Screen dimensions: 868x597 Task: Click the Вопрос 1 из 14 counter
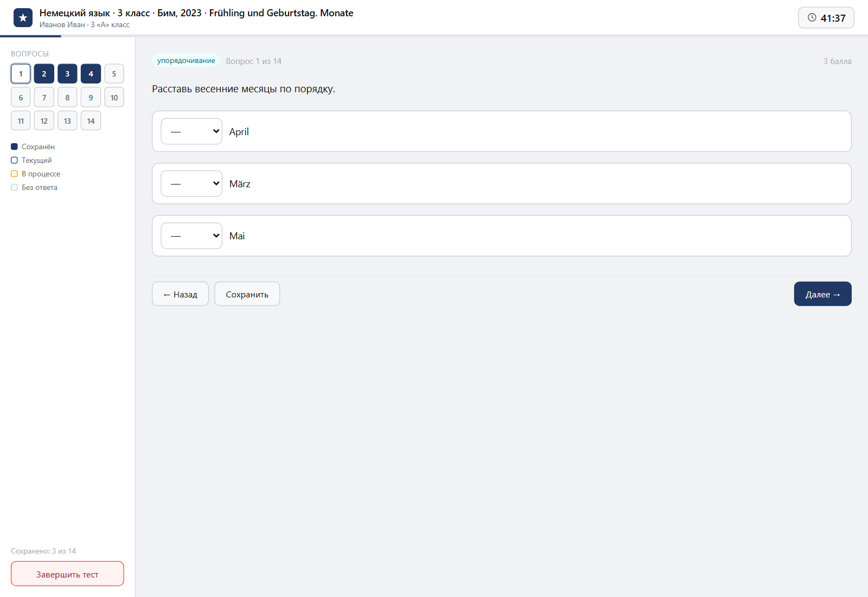[254, 61]
